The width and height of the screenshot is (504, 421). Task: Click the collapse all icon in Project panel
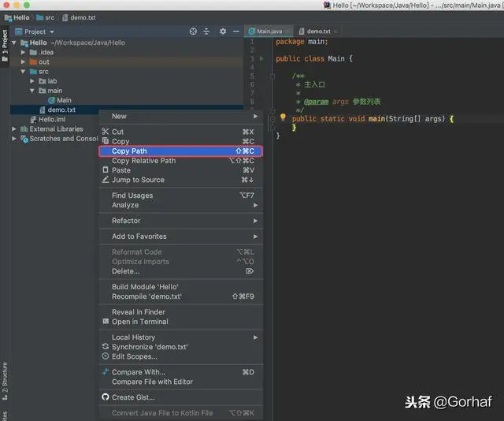pyautogui.click(x=206, y=32)
